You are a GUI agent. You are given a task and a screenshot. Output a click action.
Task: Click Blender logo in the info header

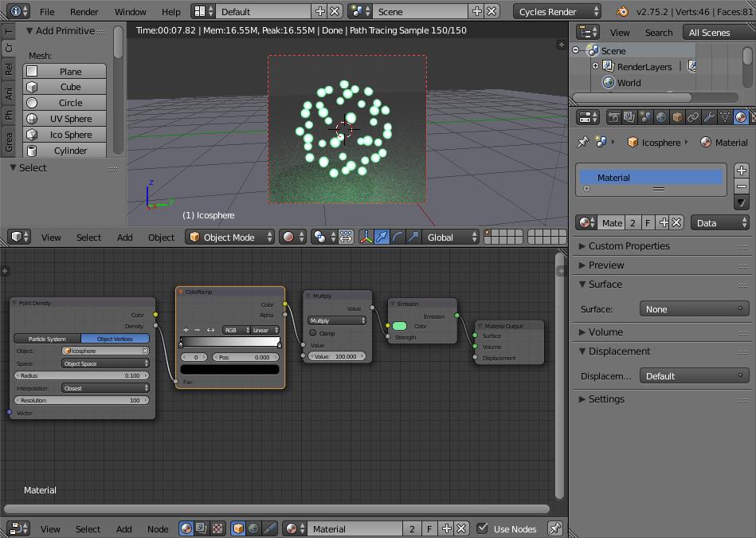point(622,11)
